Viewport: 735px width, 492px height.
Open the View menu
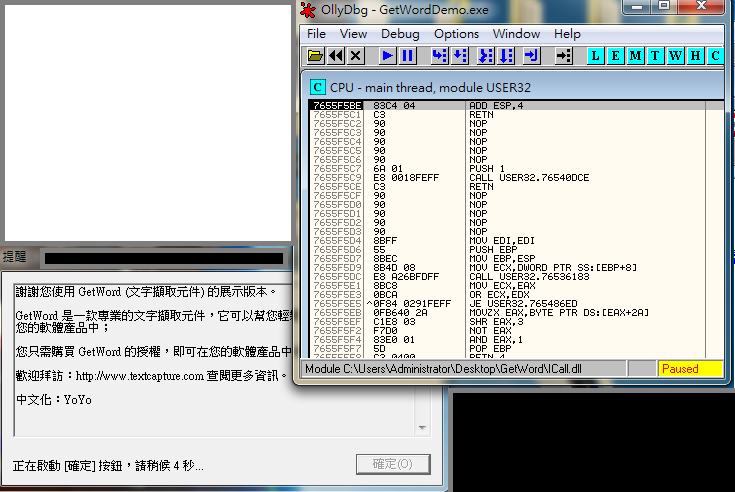(x=353, y=34)
